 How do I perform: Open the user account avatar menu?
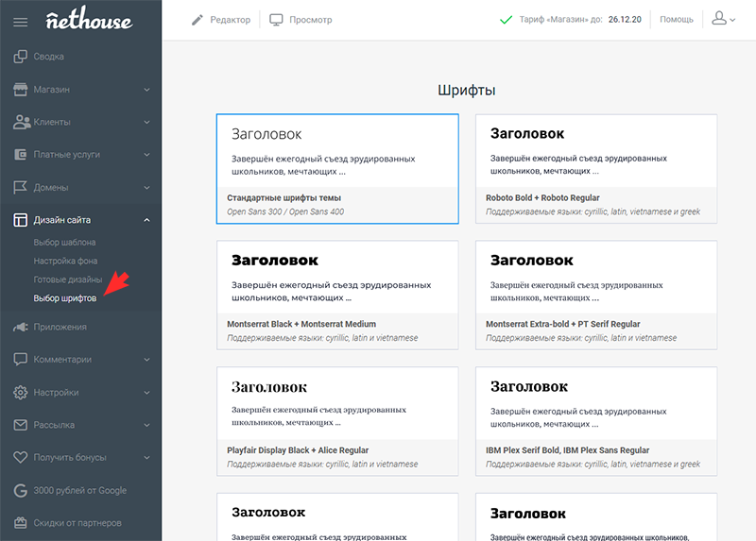pyautogui.click(x=724, y=19)
